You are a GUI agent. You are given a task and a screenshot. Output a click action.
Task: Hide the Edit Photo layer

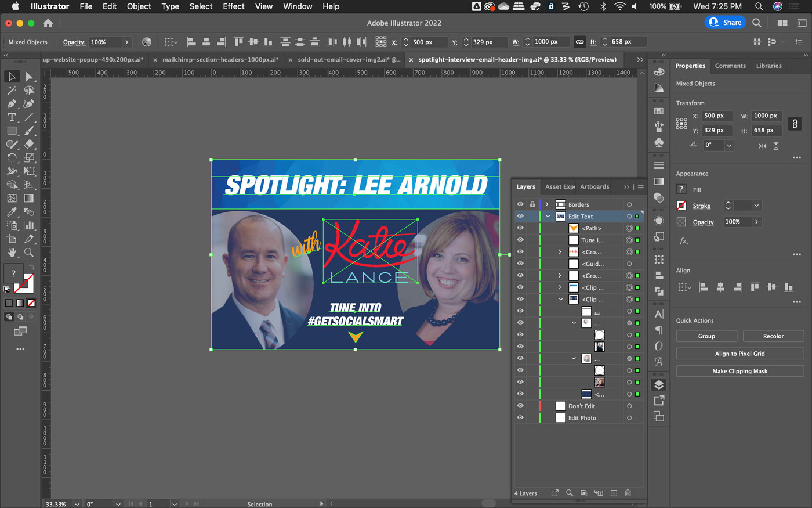coord(520,417)
